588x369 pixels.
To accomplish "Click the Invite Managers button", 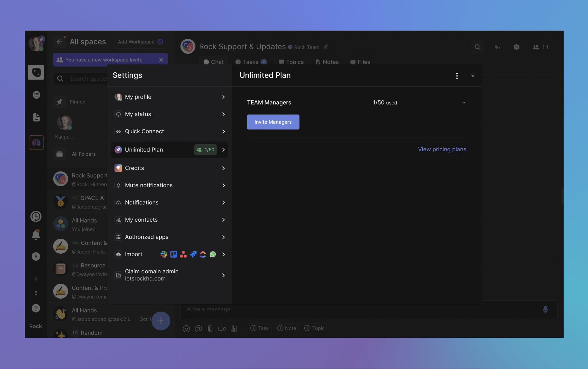I will tap(273, 122).
